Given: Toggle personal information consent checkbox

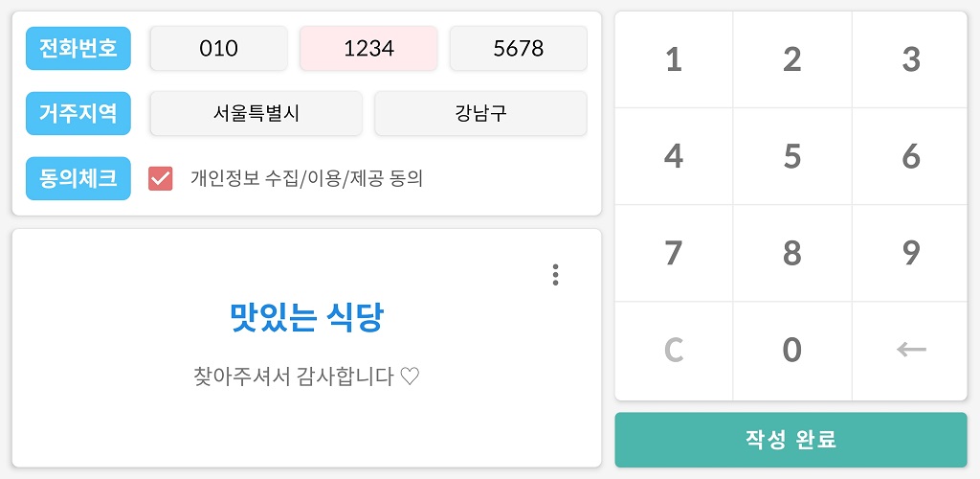Looking at the screenshot, I should (161, 178).
